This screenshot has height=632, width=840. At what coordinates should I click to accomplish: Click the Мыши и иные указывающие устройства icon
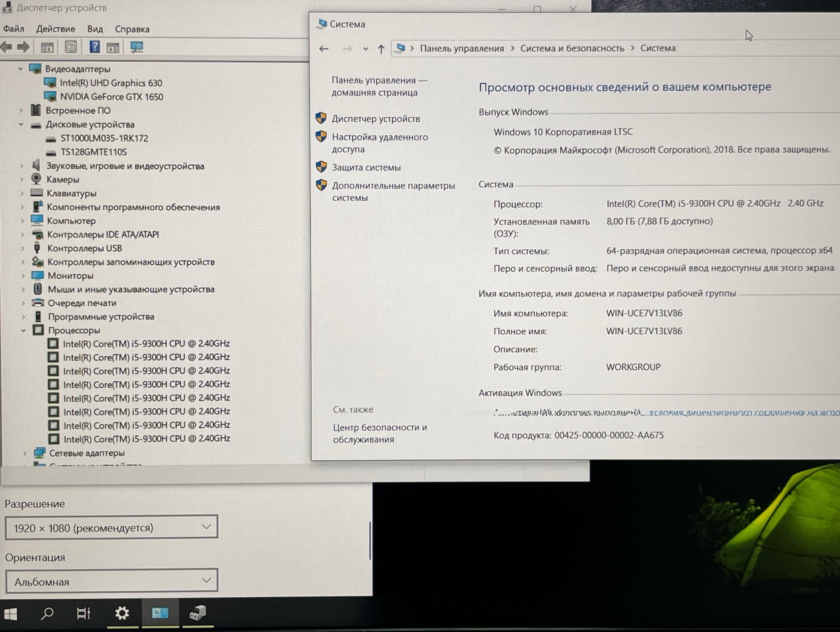click(x=38, y=289)
